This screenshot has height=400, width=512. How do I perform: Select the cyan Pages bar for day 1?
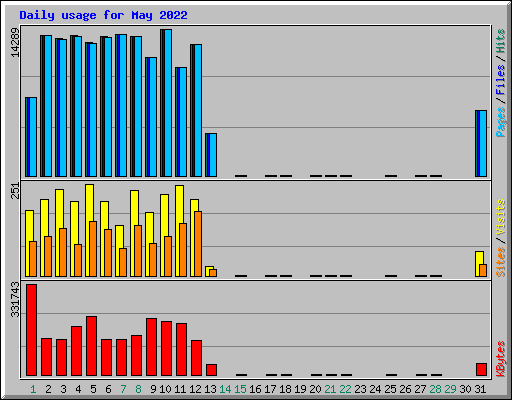coord(33,137)
